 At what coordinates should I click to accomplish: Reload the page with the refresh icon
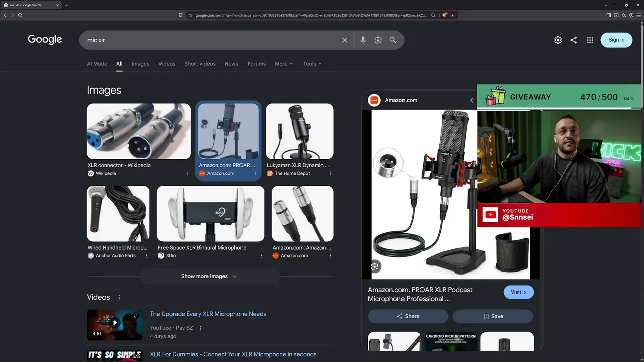click(20, 15)
